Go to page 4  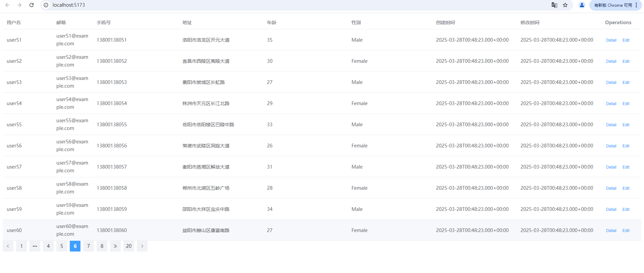[x=48, y=246]
